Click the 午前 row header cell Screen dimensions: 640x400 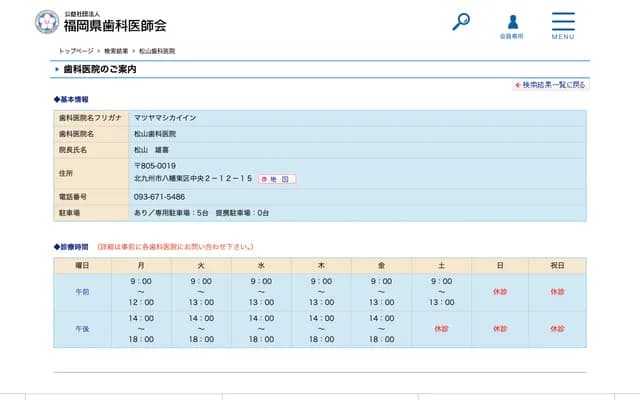pyautogui.click(x=82, y=292)
